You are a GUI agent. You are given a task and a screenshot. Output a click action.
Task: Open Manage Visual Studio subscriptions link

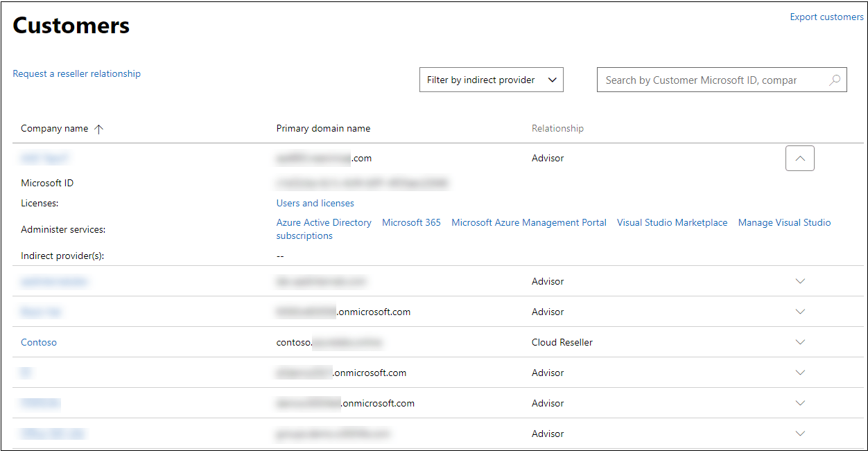pyautogui.click(x=784, y=222)
